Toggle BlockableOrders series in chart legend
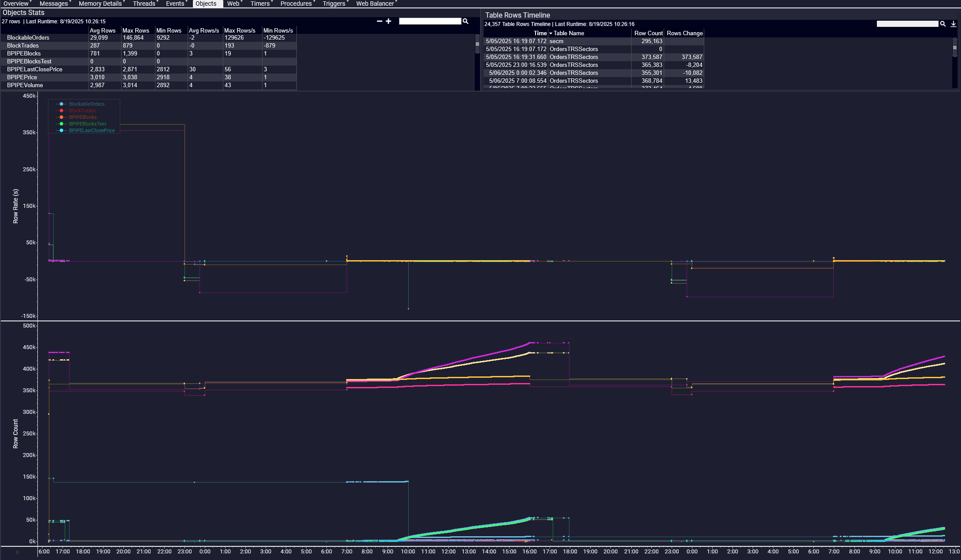961x560 pixels. [x=86, y=104]
